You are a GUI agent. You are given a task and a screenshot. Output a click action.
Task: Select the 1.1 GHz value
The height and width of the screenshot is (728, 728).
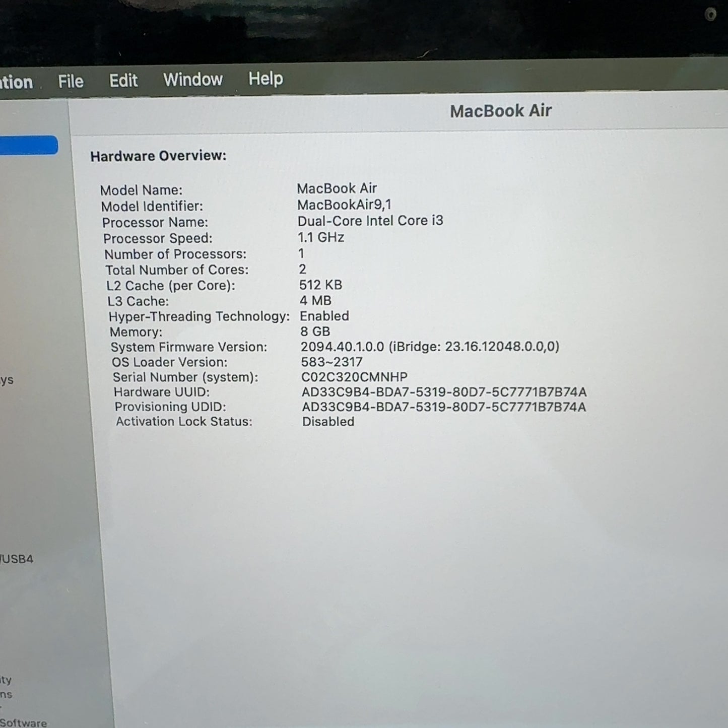[x=321, y=237]
